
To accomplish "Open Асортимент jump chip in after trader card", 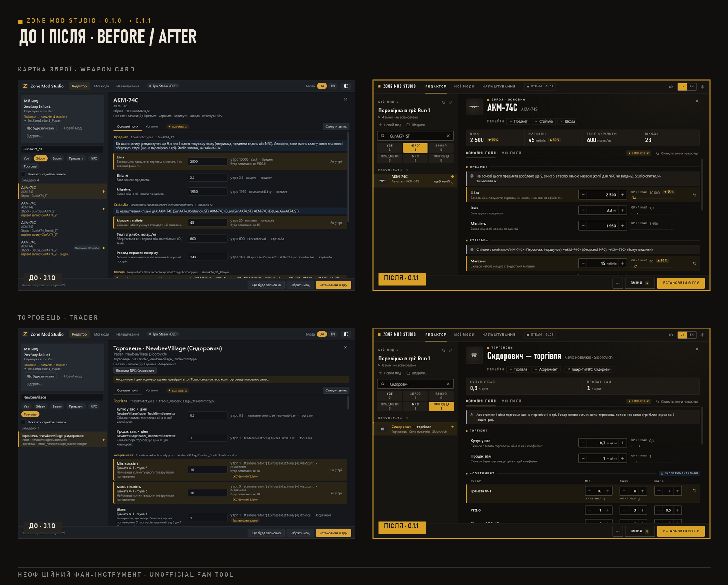I will click(546, 369).
